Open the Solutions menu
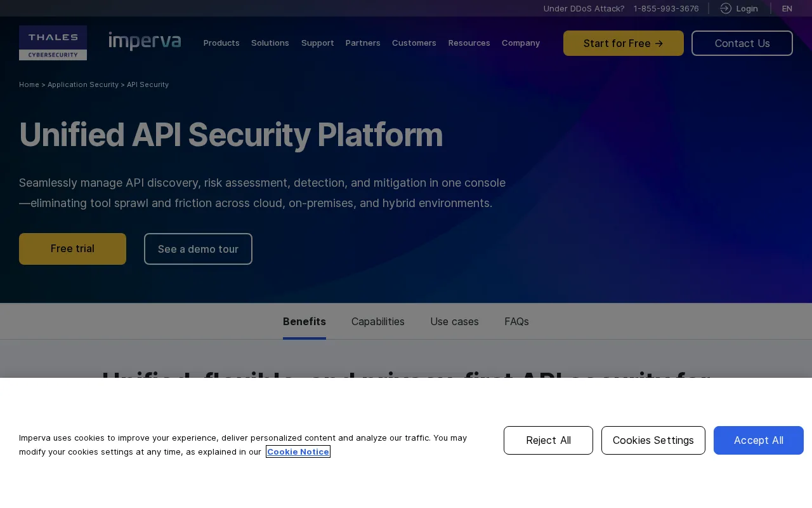Viewport: 812px width, 508px height. (270, 43)
